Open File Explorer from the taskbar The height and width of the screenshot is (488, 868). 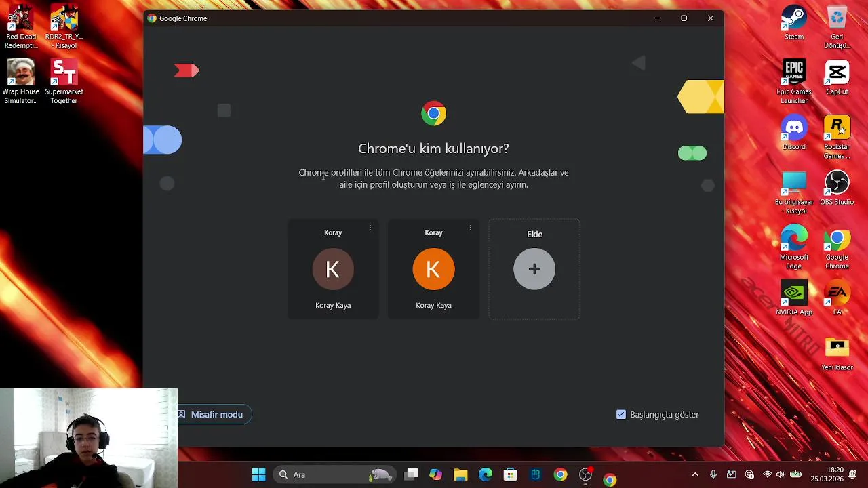point(460,474)
